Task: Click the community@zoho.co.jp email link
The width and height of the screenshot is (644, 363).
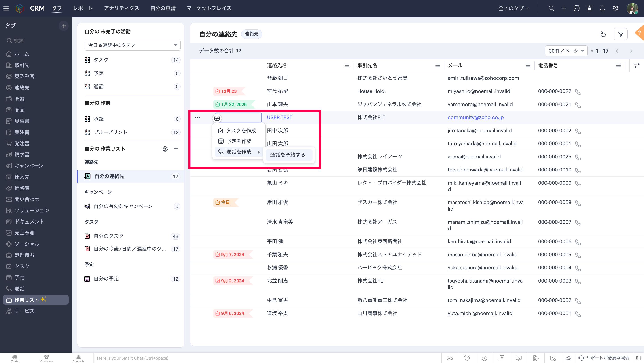Action: point(475,117)
